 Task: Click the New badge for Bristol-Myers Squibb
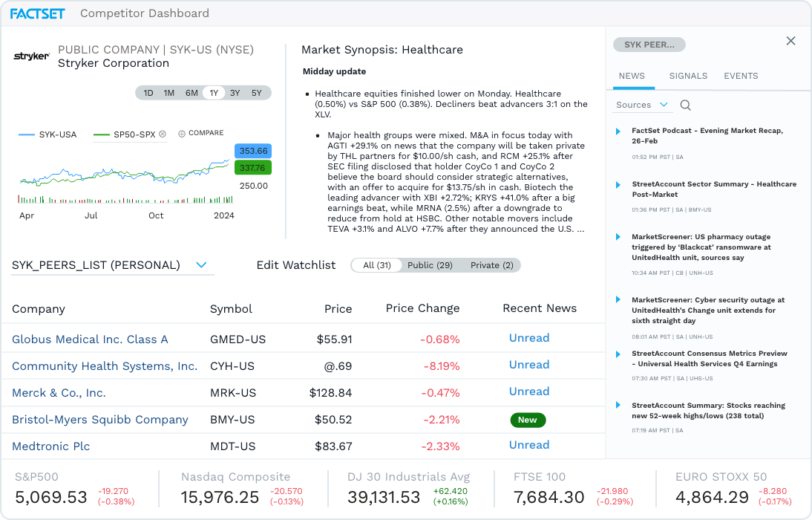click(528, 420)
